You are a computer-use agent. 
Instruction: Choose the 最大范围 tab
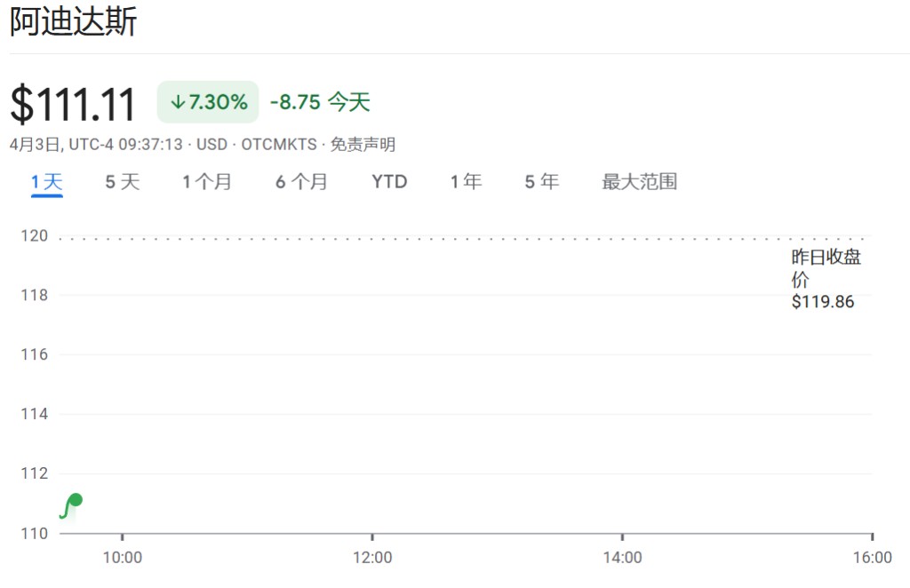click(x=640, y=182)
